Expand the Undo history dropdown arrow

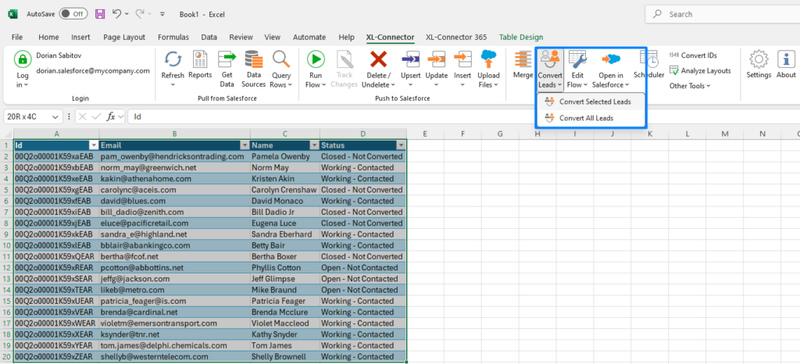tap(127, 14)
